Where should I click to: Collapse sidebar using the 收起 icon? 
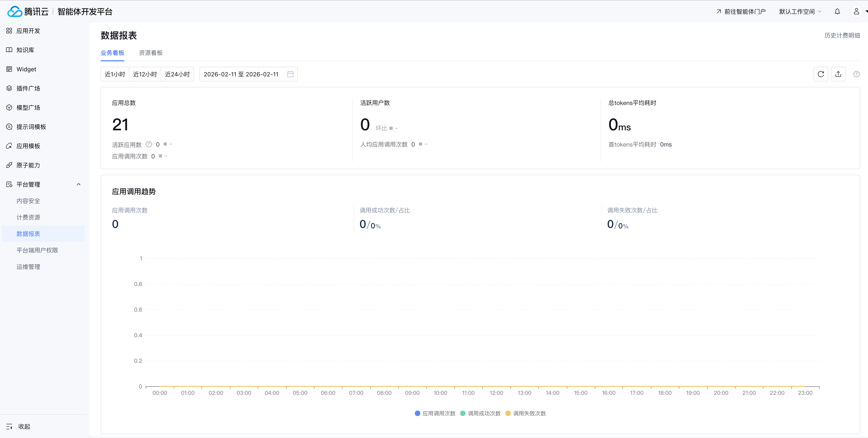click(x=9, y=427)
